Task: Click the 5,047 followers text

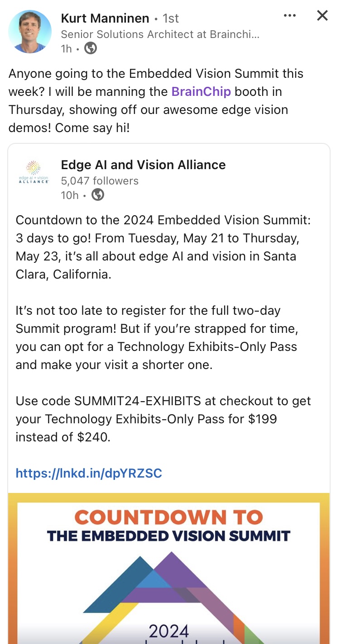Action: (x=100, y=180)
